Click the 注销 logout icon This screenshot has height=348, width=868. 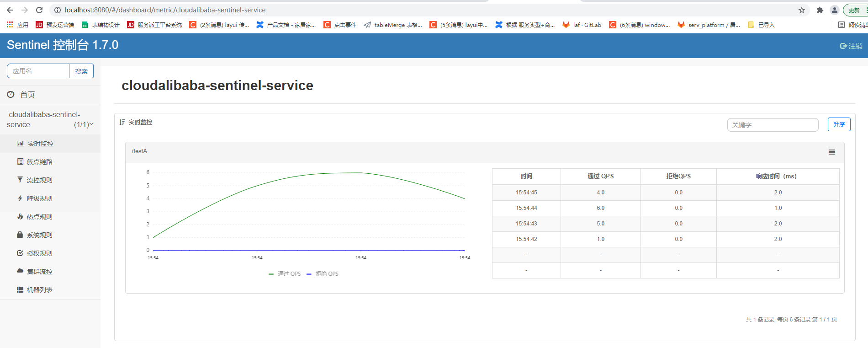[843, 46]
